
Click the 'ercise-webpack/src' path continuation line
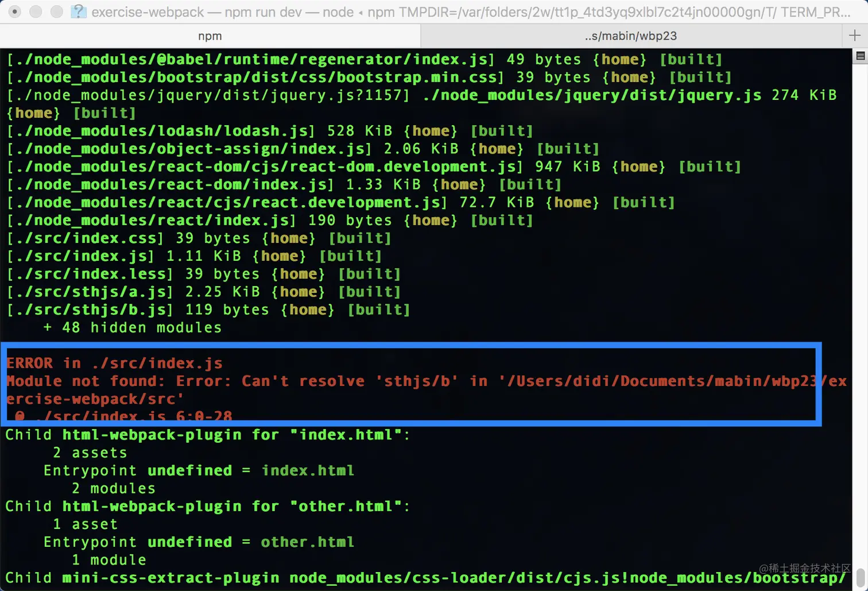95,399
